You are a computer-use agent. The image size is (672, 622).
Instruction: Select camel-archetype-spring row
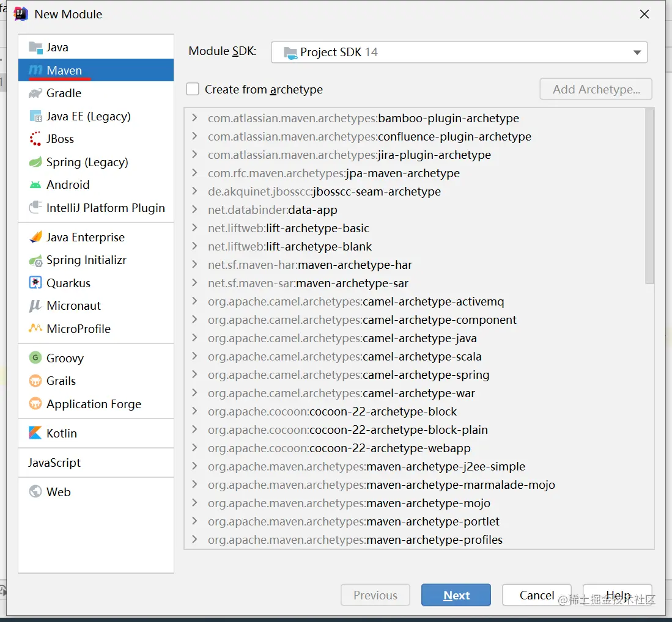[415, 375]
